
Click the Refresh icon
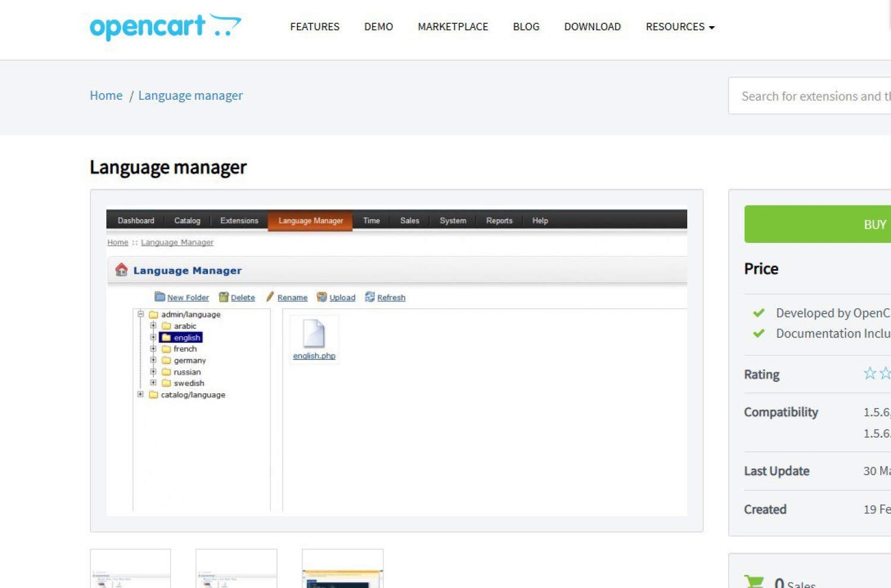pos(369,297)
